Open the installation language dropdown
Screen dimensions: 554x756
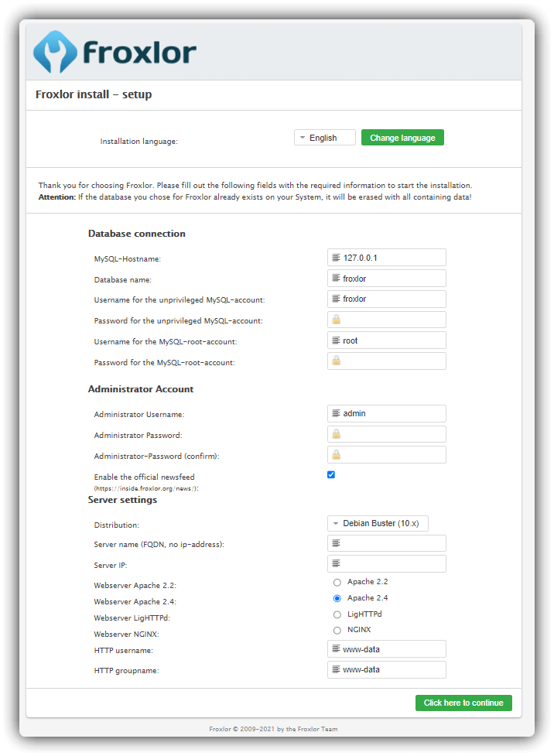pos(324,138)
